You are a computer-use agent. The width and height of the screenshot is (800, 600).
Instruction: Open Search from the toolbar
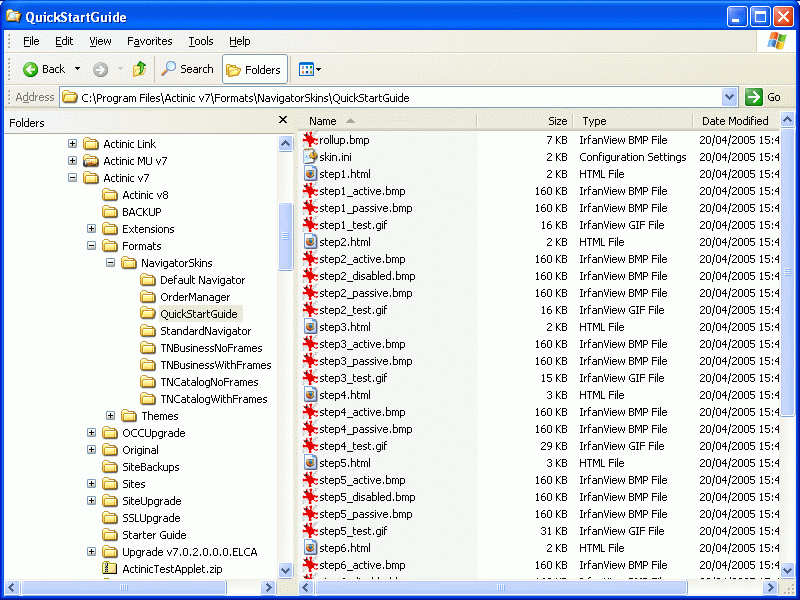[187, 69]
